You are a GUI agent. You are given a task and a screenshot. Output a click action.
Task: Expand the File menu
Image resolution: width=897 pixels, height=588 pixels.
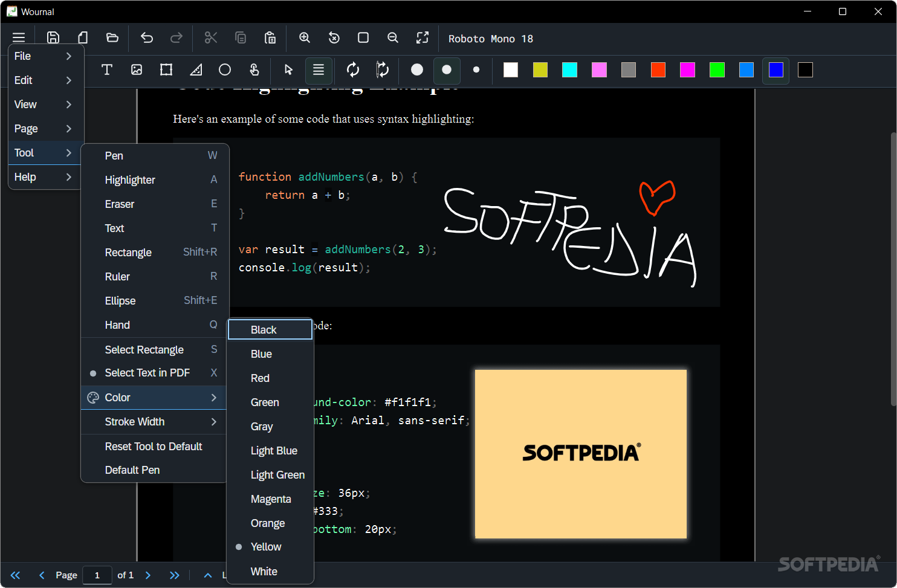point(44,56)
